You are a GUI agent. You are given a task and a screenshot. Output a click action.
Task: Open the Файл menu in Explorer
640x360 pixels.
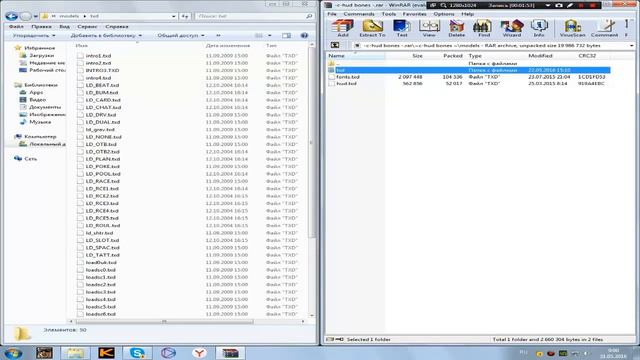pyautogui.click(x=16, y=27)
